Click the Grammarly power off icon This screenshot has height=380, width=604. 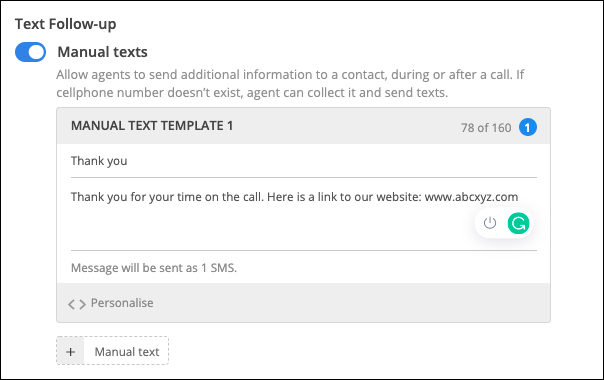[490, 223]
